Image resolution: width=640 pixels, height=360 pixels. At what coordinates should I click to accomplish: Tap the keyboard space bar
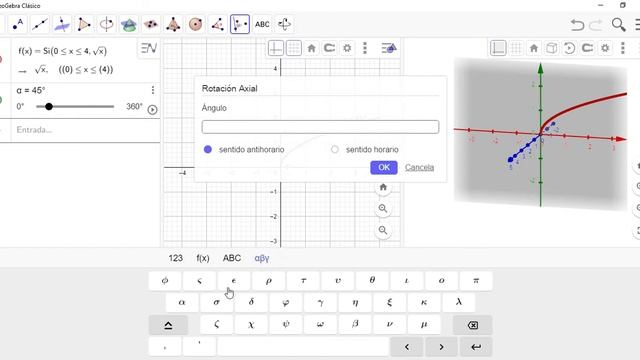tap(303, 347)
